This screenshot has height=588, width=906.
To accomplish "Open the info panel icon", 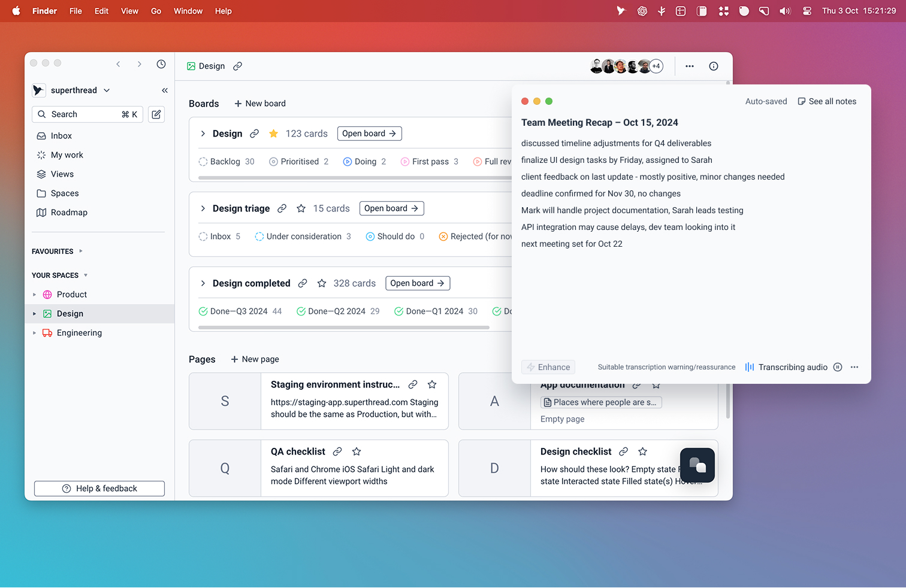I will click(714, 66).
